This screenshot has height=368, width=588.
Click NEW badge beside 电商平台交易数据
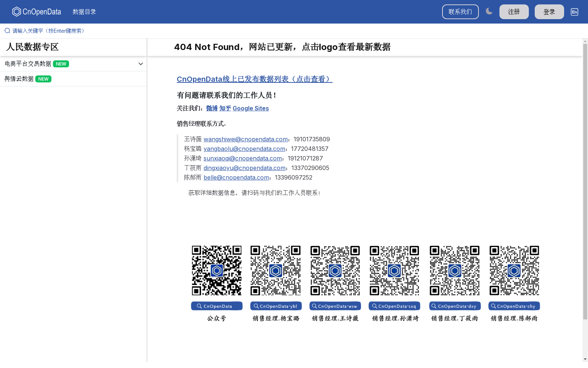(61, 64)
